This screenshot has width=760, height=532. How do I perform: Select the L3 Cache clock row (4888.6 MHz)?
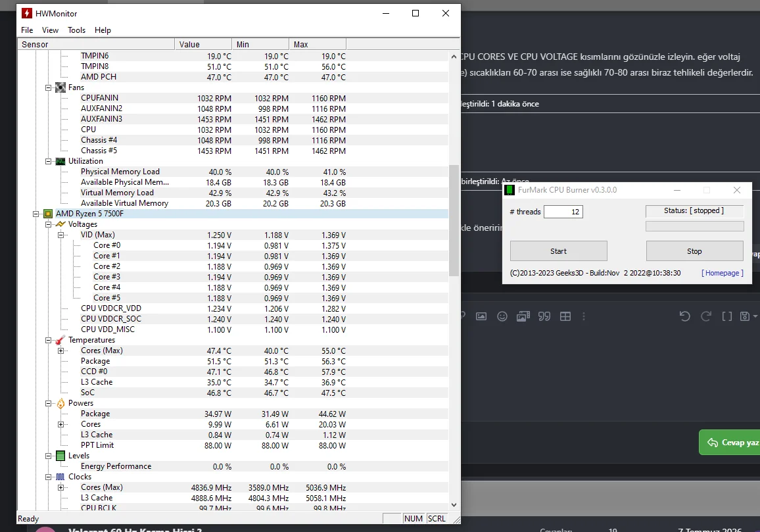pos(233,498)
